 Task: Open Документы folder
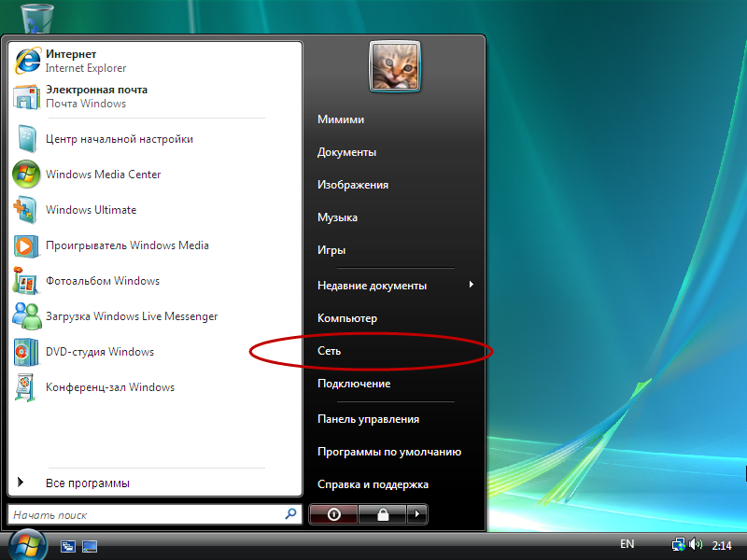(346, 152)
